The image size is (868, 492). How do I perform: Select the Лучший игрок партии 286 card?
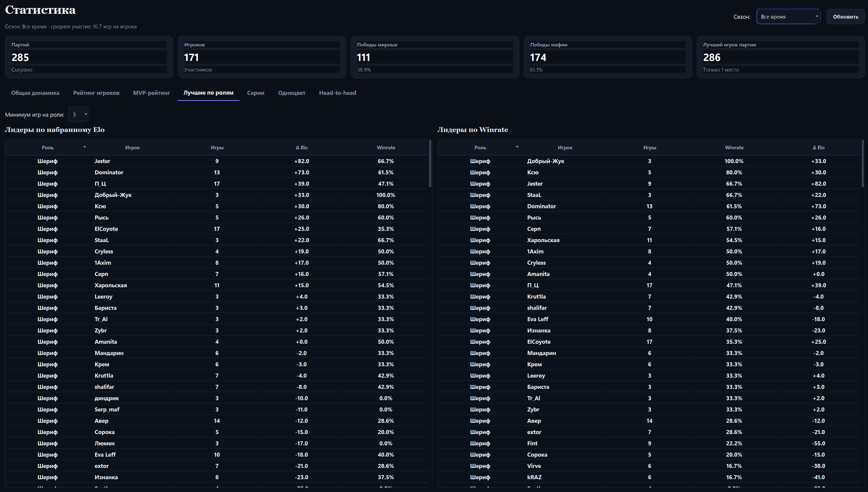[781, 57]
